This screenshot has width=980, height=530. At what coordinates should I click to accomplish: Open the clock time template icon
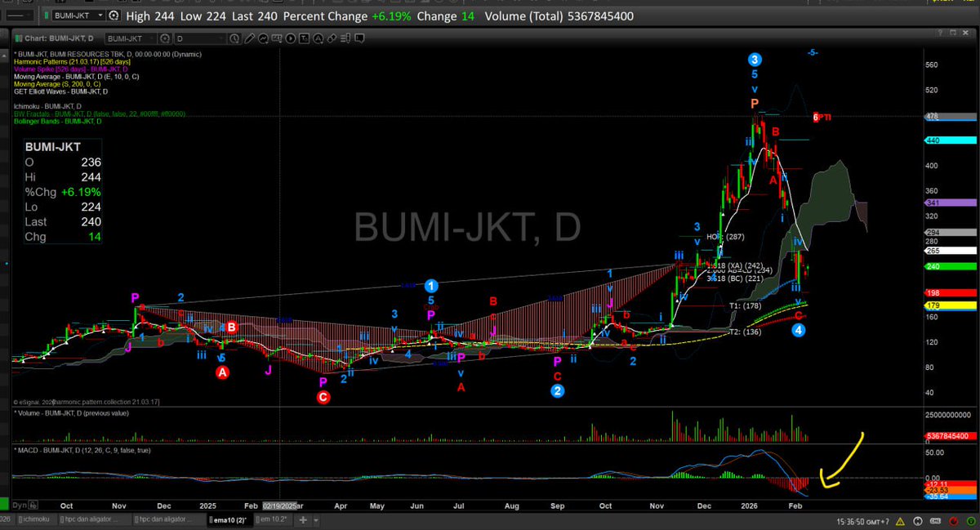click(x=234, y=38)
